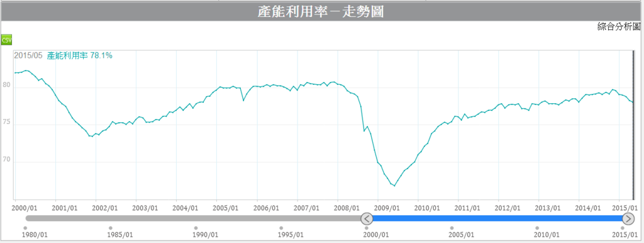The height and width of the screenshot is (243, 644).
Task: Click the vertical cursor line at chart's right edge
Action: [x=633, y=125]
